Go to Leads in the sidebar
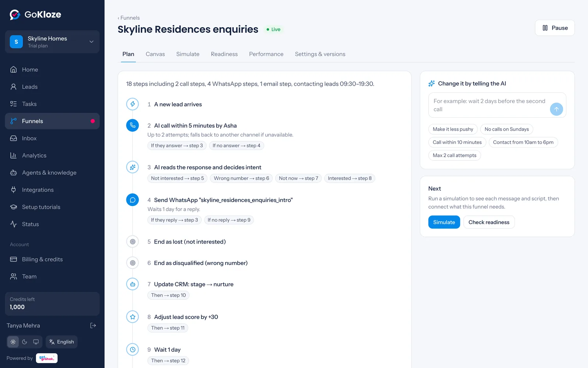This screenshot has height=368, width=588. [x=52, y=87]
